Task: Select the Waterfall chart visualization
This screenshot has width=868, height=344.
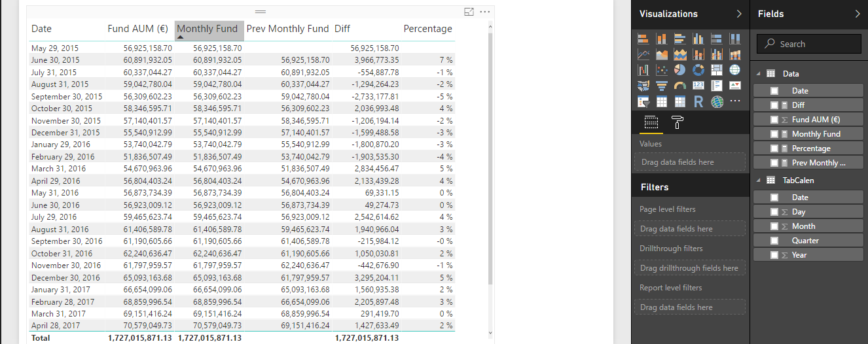Action: click(x=643, y=70)
